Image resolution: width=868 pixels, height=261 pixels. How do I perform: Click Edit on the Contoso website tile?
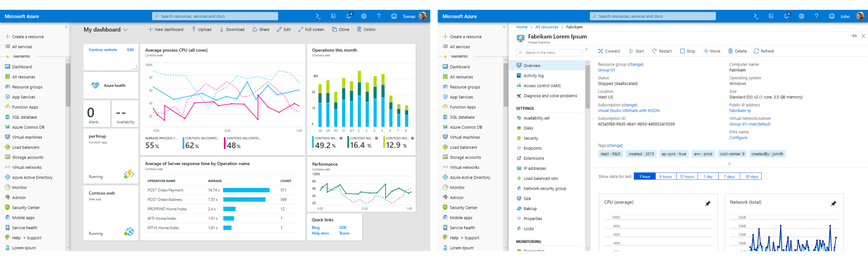(131, 50)
